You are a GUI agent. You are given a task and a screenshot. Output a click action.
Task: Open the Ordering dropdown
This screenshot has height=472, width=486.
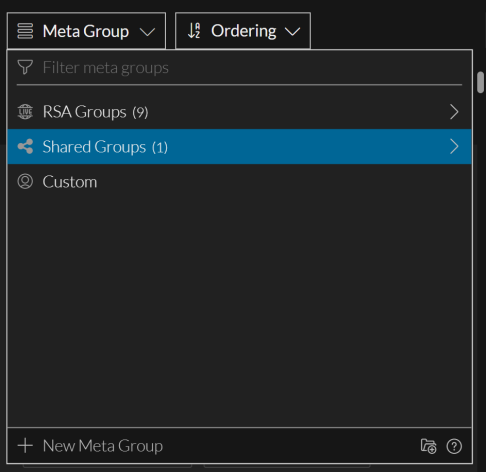[x=243, y=31]
